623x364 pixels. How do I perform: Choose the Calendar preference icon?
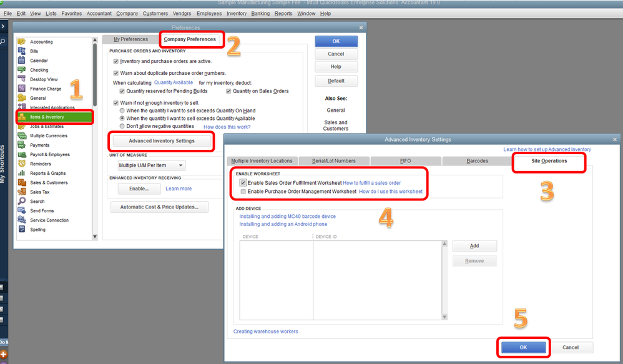click(x=22, y=61)
